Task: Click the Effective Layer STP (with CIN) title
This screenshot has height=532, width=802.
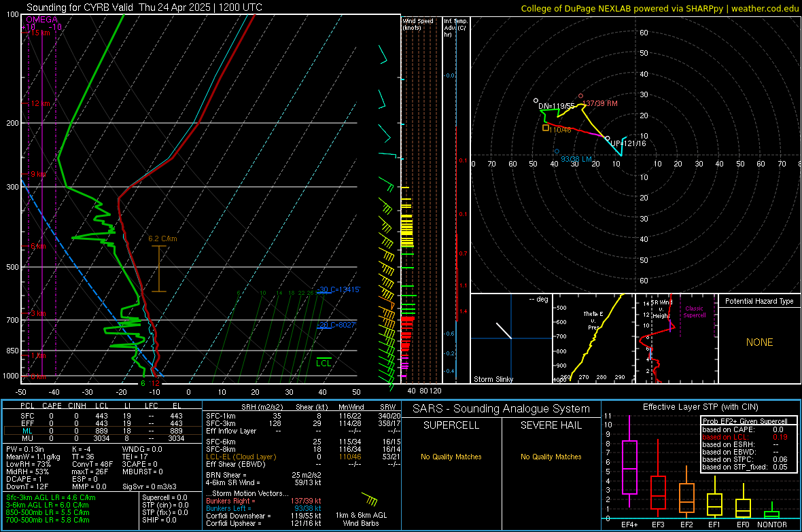Action: click(700, 407)
